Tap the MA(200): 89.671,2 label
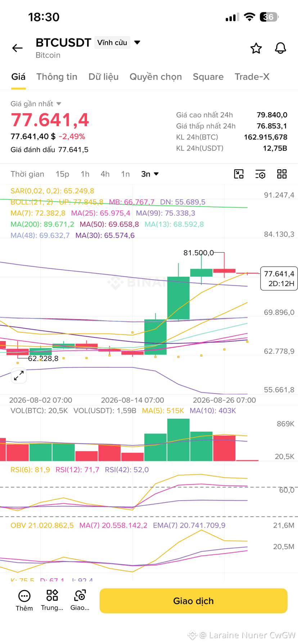Image resolution: width=298 pixels, height=644 pixels. coord(42,224)
